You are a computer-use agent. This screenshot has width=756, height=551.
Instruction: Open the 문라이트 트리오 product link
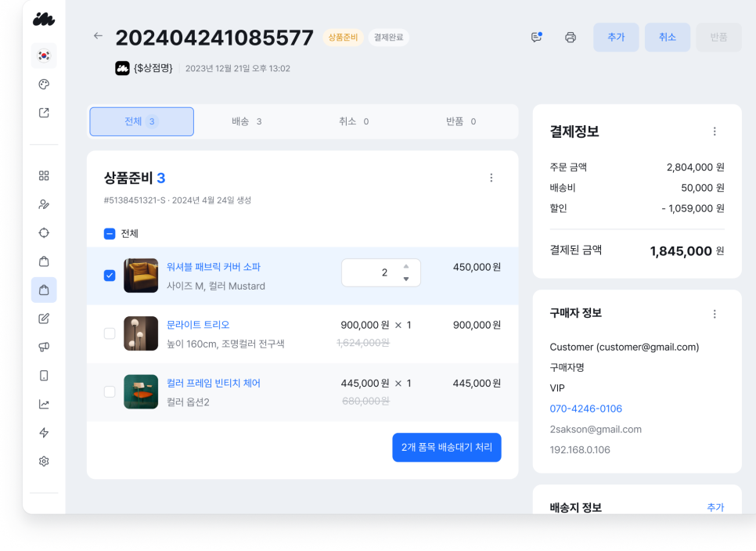pos(198,325)
